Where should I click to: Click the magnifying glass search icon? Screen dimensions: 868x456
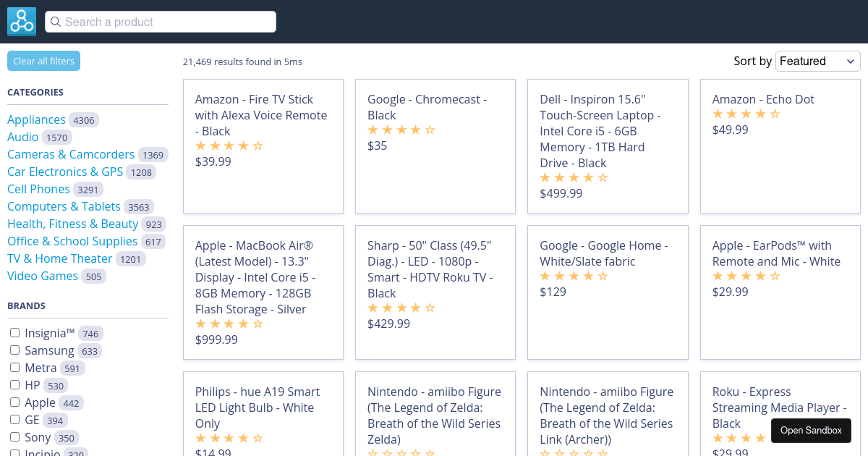click(56, 22)
